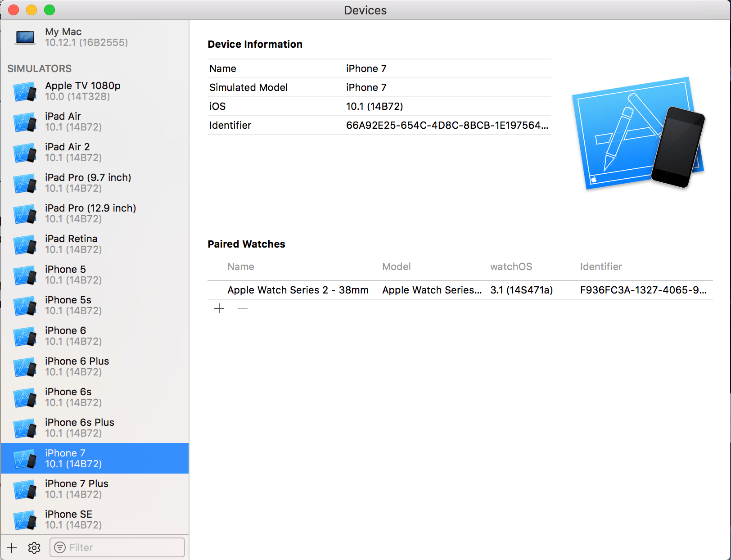This screenshot has width=731, height=560.
Task: Click the iOS version value 10.1 (14B72)
Action: [x=375, y=106]
